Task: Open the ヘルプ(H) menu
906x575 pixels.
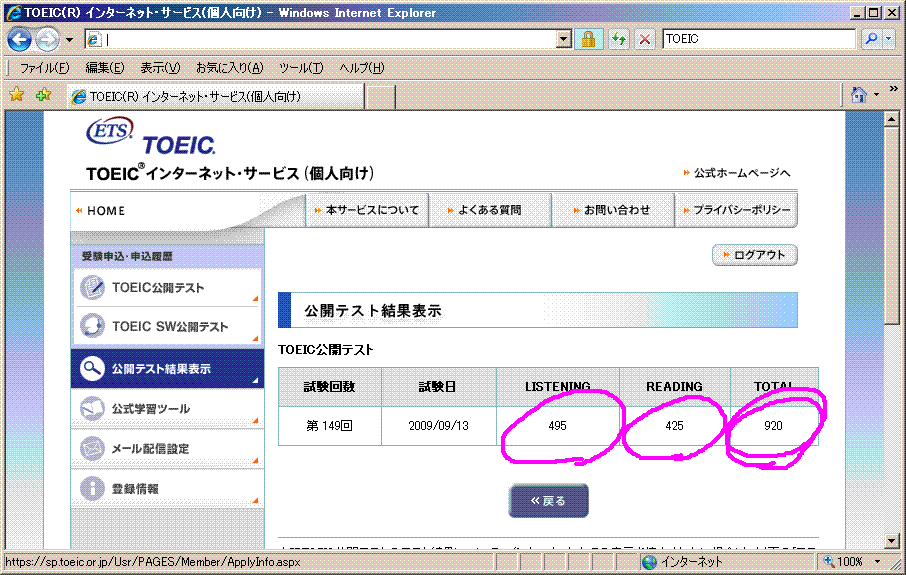Action: [x=362, y=68]
